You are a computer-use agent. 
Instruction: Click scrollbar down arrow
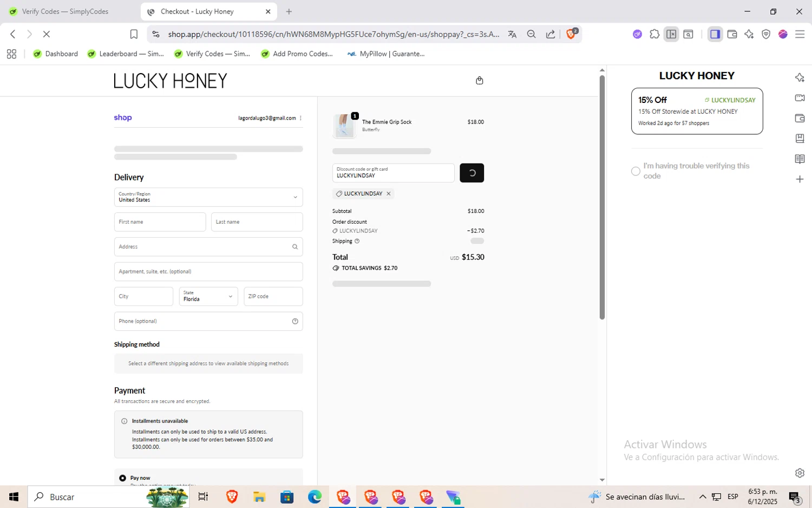point(602,480)
